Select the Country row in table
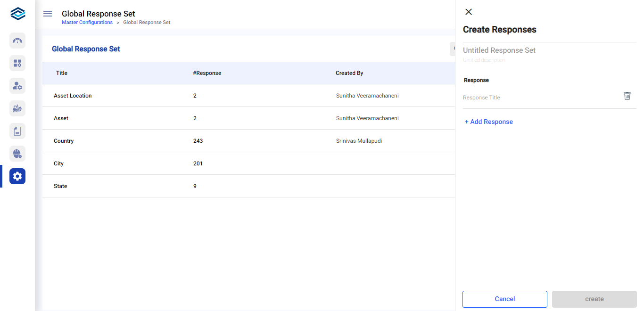 (x=64, y=141)
